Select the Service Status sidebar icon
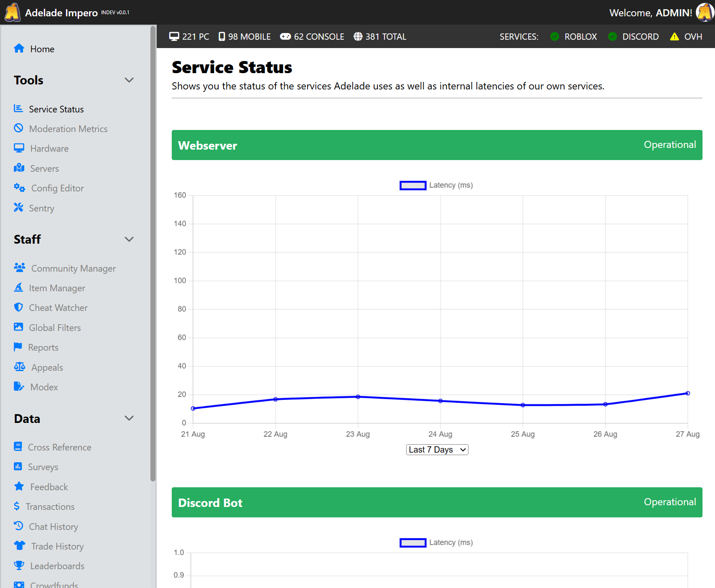 pyautogui.click(x=19, y=108)
